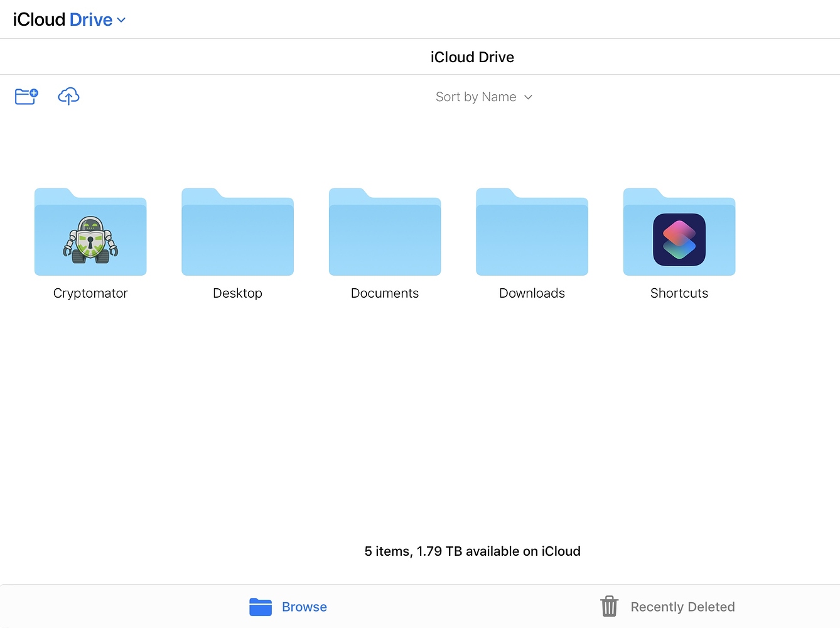Image resolution: width=840 pixels, height=628 pixels.
Task: Open the Documents folder
Action: (x=385, y=232)
